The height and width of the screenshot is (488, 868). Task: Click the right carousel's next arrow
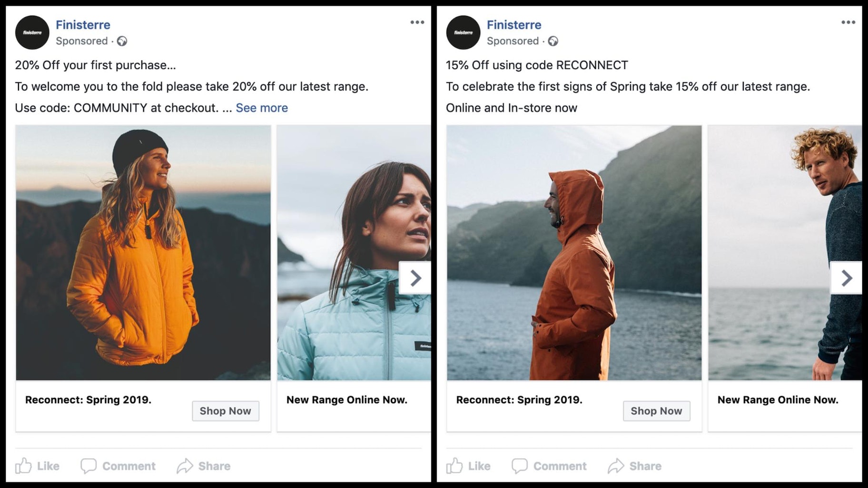tap(846, 278)
